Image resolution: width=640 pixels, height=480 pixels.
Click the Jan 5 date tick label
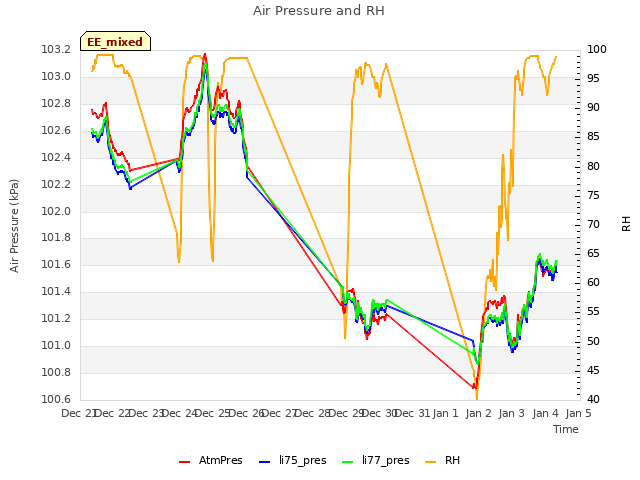point(578,413)
